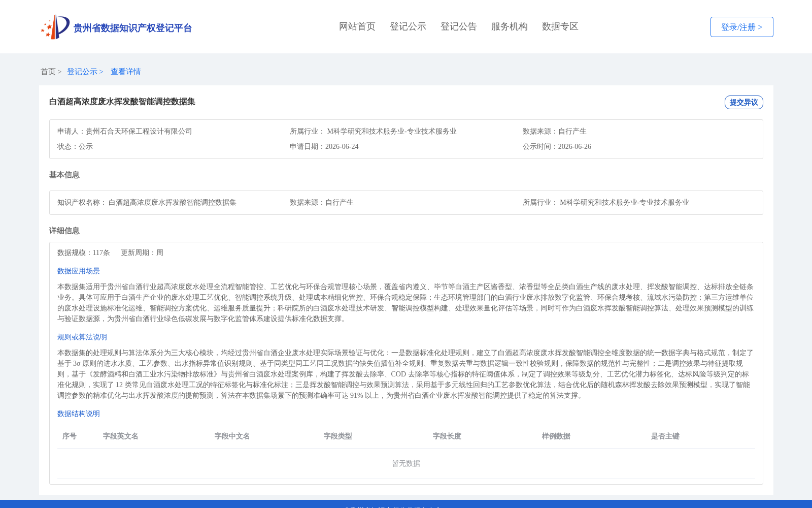The height and width of the screenshot is (508, 812).
Task: Click the 基本信息 section heading
Action: pyautogui.click(x=64, y=175)
